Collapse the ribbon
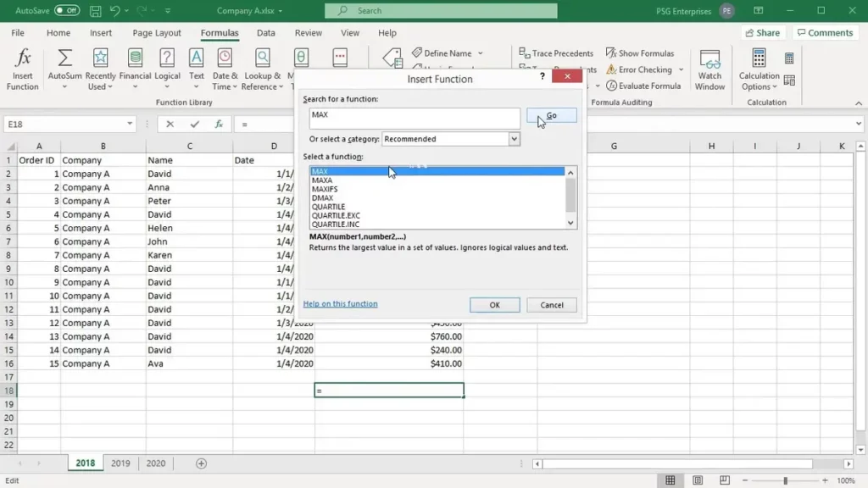 (x=859, y=103)
